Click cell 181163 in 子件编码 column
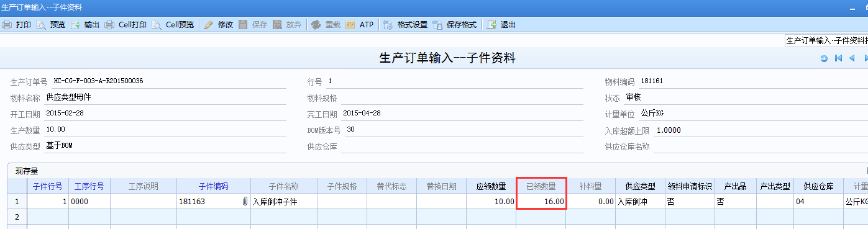This screenshot has height=229, width=868. pos(214,202)
